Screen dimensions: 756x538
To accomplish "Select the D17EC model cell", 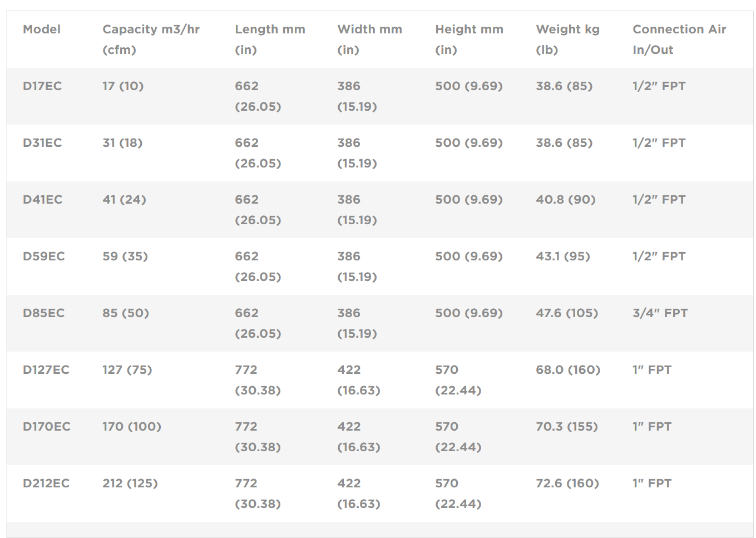I will pyautogui.click(x=42, y=86).
